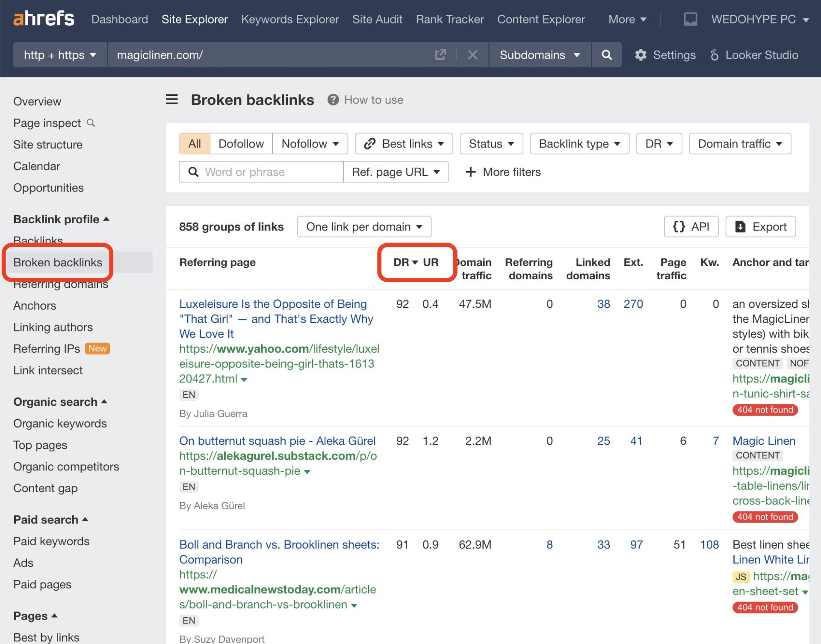Screen dimensions: 821x644
Task: Open the Luxeleisure Yahoo article link
Action: pyautogui.click(x=276, y=319)
